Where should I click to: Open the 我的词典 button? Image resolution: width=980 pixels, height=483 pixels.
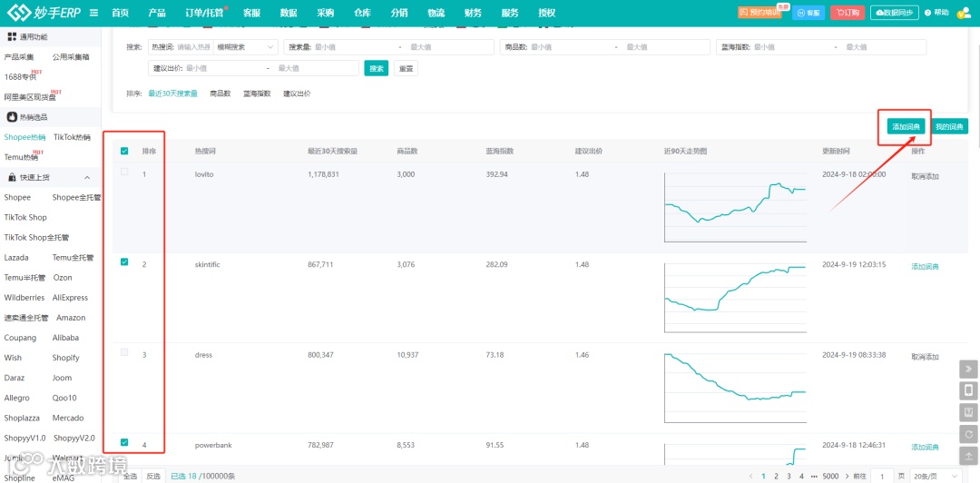pyautogui.click(x=949, y=126)
